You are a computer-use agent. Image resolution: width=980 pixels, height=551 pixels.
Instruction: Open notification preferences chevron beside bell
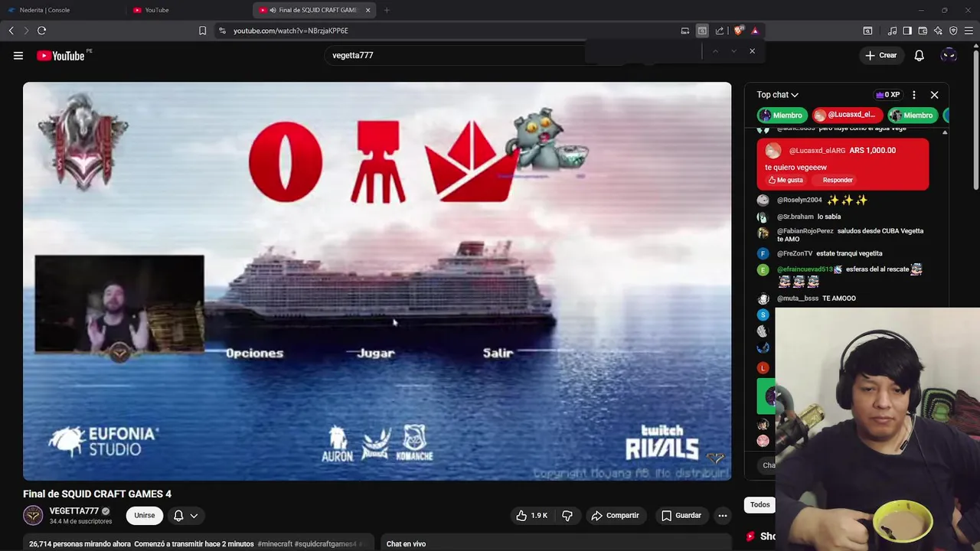(x=194, y=516)
